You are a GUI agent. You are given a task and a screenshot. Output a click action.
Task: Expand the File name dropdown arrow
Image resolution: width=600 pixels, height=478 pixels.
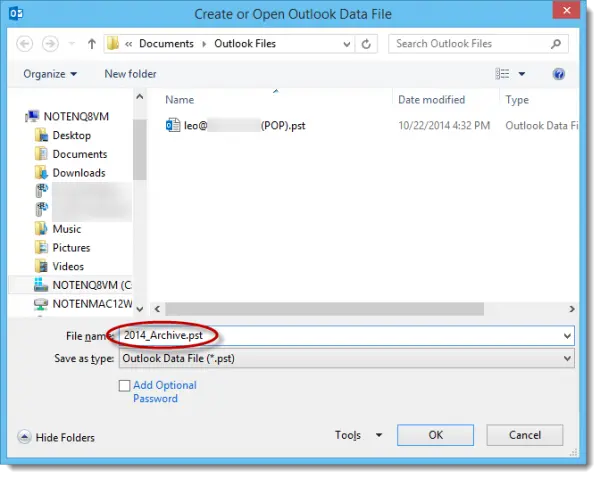point(567,336)
